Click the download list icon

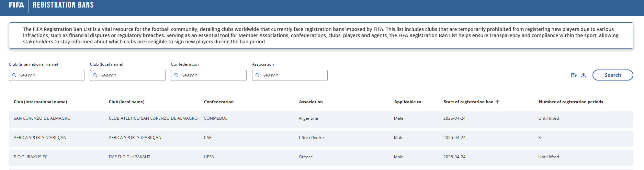pyautogui.click(x=584, y=75)
